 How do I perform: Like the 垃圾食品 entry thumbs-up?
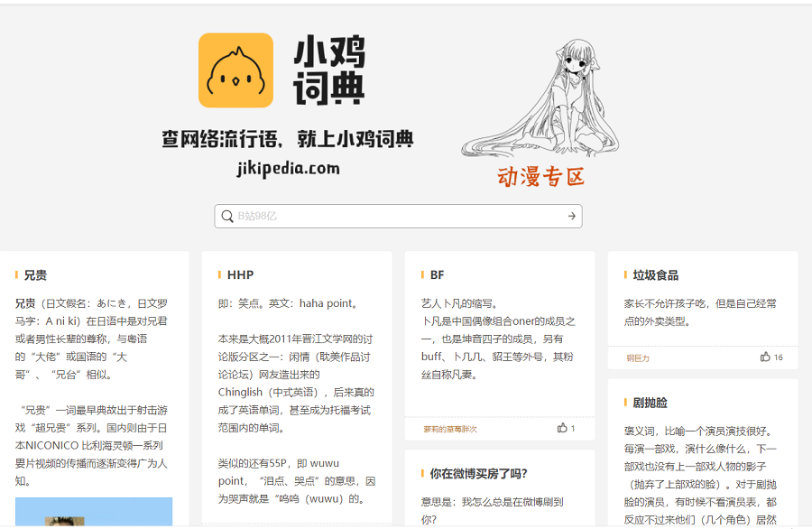click(765, 357)
